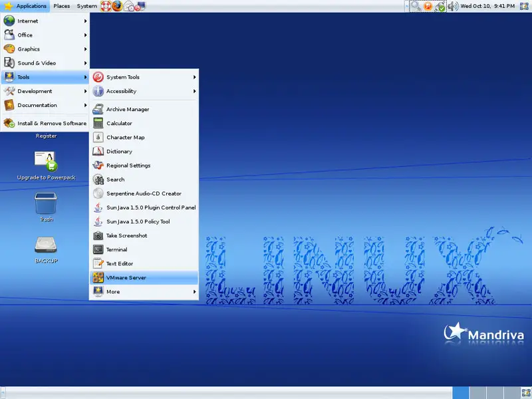Click the network plug icon with green check
The image size is (532, 399).
pos(440,6)
